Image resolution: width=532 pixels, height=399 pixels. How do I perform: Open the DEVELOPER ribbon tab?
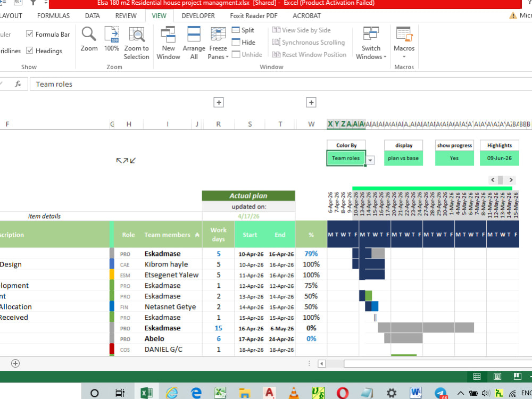tap(198, 15)
